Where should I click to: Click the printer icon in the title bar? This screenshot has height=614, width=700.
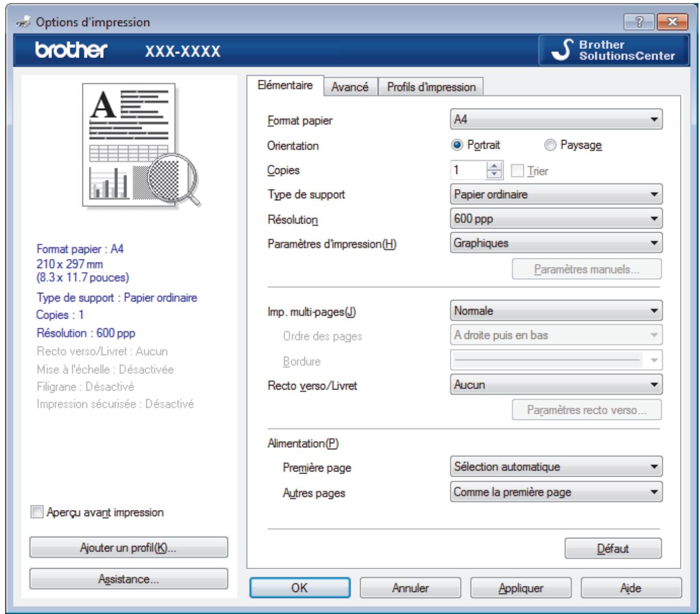pos(23,22)
